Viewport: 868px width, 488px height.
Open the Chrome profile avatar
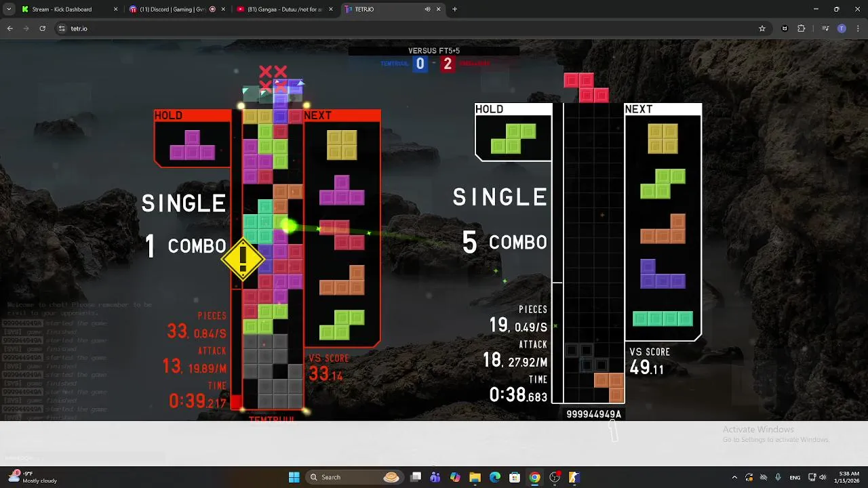[842, 28]
